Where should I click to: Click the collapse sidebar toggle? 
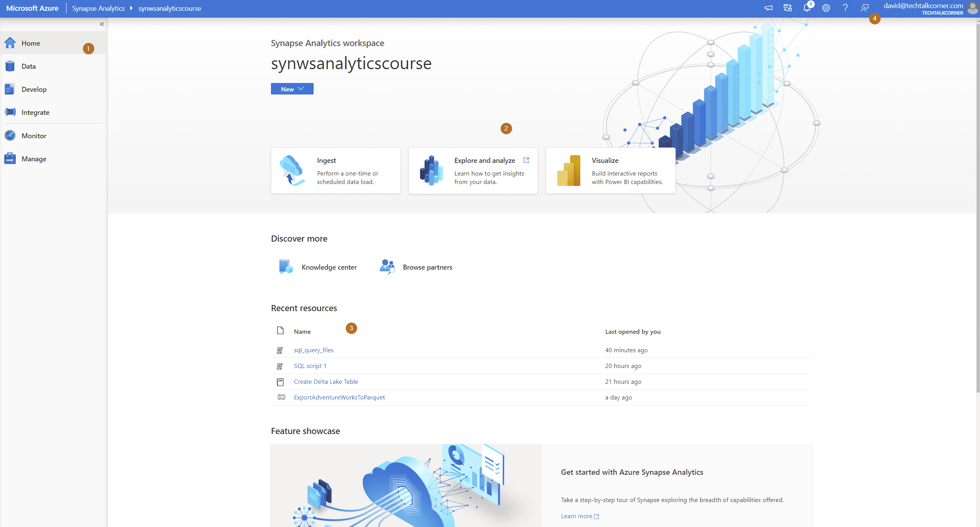[x=102, y=24]
